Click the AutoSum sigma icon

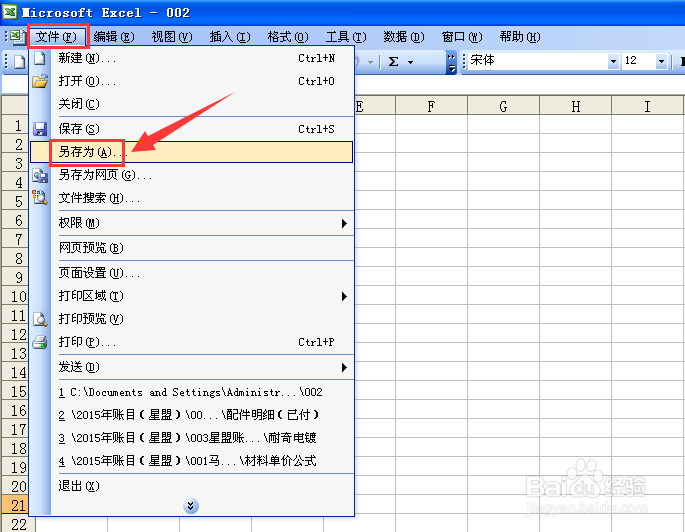click(393, 62)
